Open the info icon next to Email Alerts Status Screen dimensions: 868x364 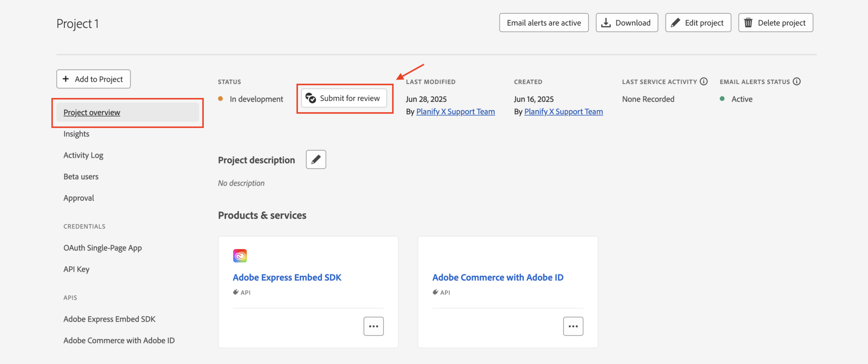pyautogui.click(x=797, y=81)
